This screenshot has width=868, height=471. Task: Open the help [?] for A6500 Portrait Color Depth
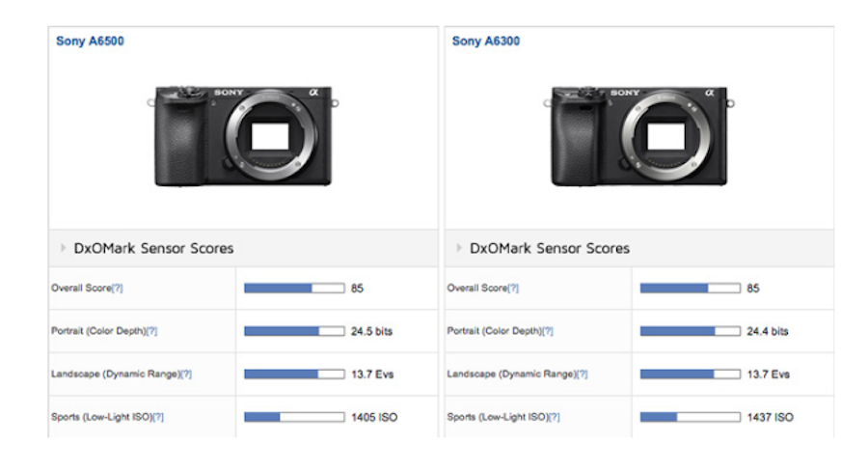(151, 331)
